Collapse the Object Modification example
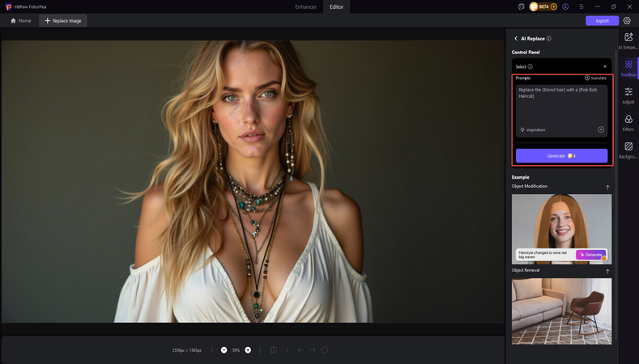 pyautogui.click(x=607, y=188)
